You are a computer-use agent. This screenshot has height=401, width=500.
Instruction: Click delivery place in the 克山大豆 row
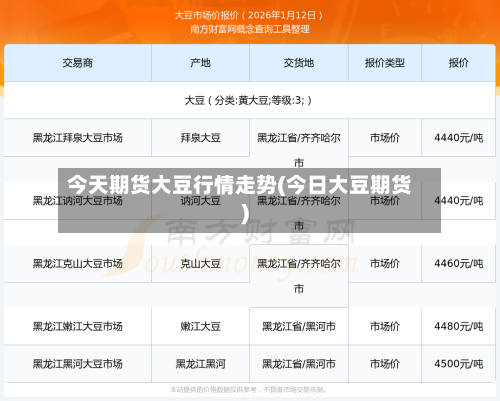[x=299, y=276]
